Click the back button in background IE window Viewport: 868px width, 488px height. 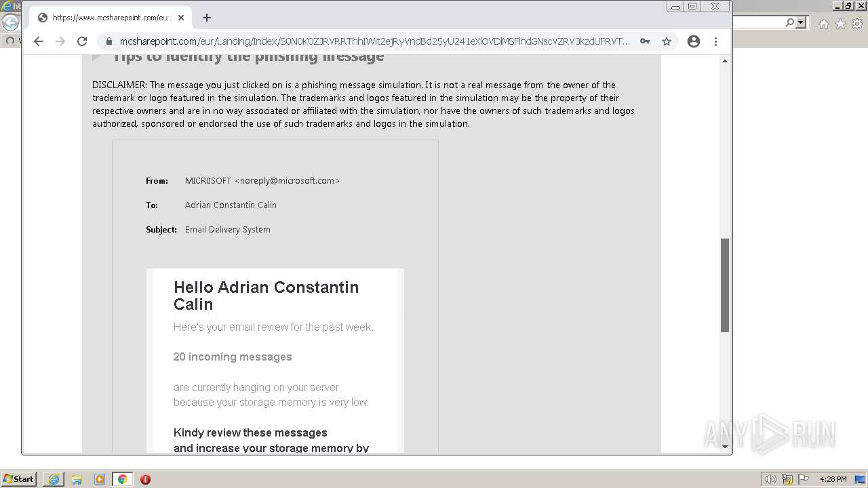coord(10,23)
